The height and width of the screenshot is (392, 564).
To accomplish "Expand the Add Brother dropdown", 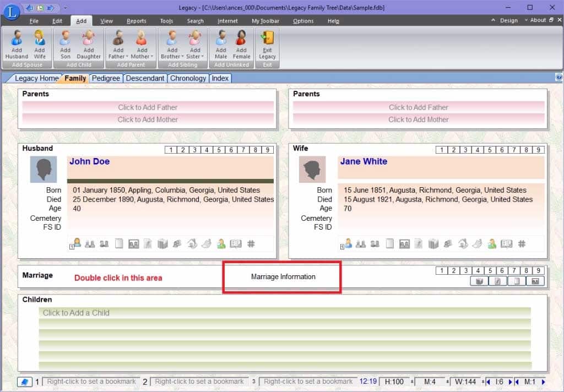I will point(182,57).
